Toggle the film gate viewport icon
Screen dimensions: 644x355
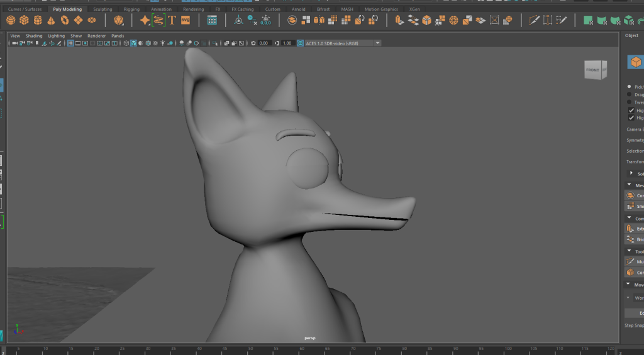(77, 43)
